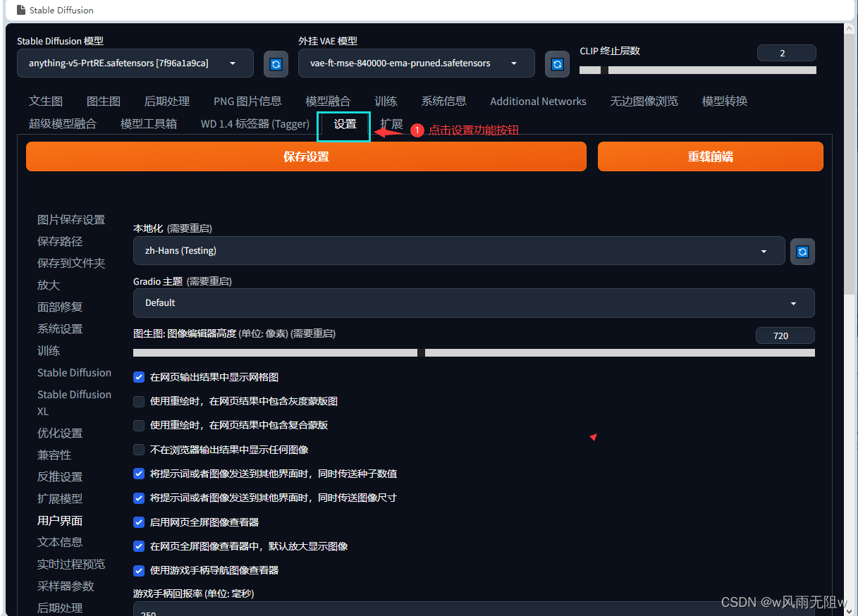This screenshot has width=858, height=616.
Task: Open the PNG 图片信息 tab
Action: [x=247, y=101]
